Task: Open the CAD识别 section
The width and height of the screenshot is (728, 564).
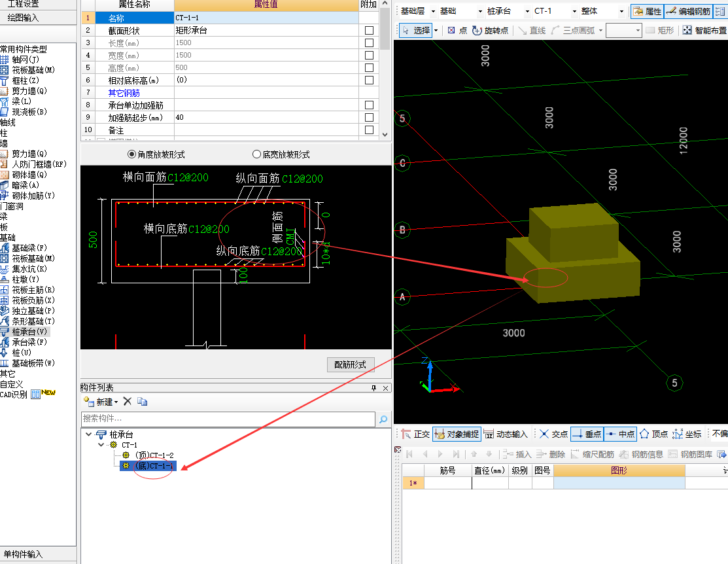Action: (x=14, y=395)
